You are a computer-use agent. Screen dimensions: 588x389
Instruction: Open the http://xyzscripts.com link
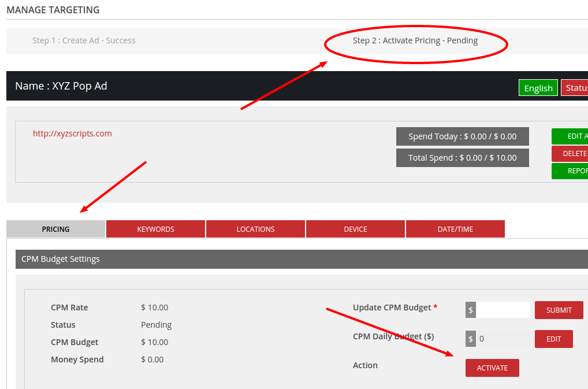[x=72, y=134]
